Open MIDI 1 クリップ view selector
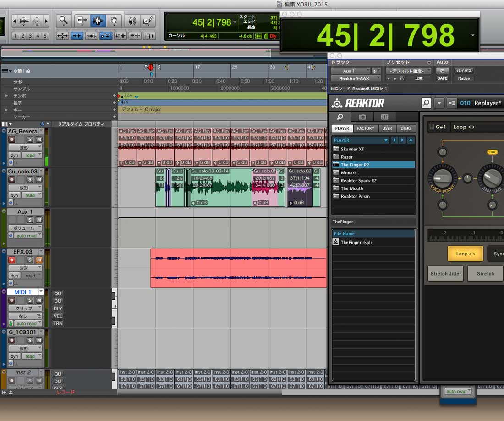The height and width of the screenshot is (421, 504). [x=25, y=309]
